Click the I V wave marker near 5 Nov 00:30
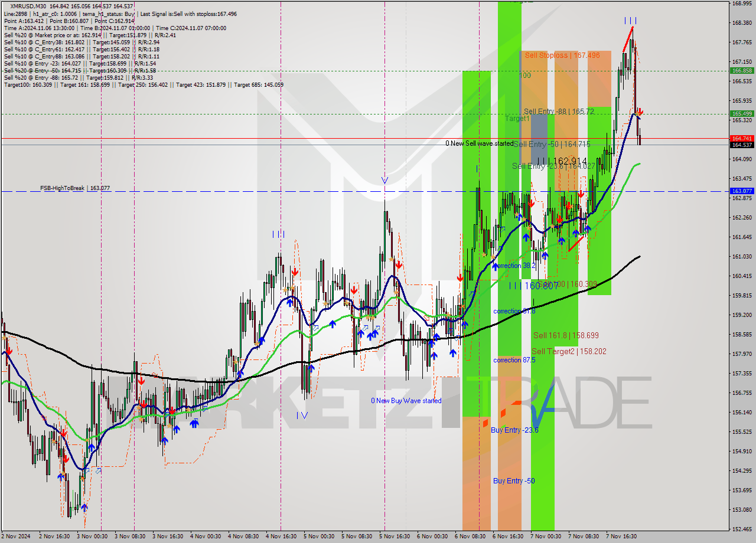 [x=302, y=416]
